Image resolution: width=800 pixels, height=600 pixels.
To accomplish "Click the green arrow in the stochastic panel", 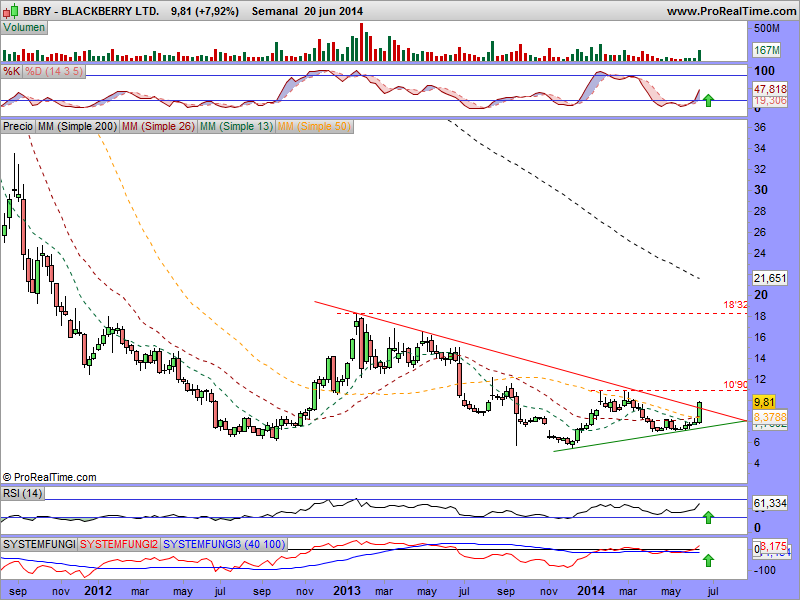I will [708, 101].
